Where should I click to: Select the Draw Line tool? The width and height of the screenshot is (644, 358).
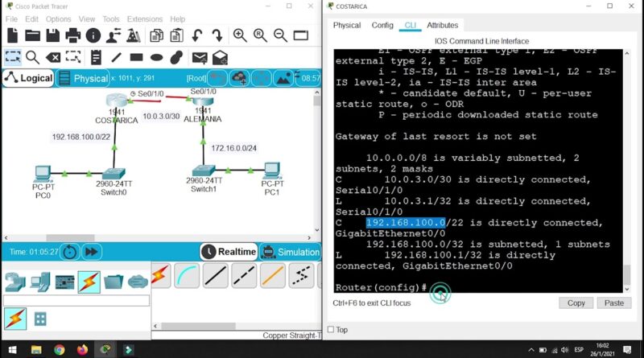tap(116, 57)
